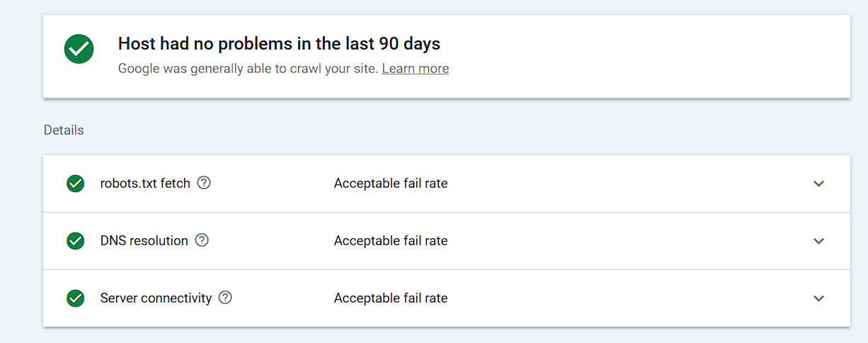Image resolution: width=868 pixels, height=343 pixels.
Task: Expand the DNS resolution row chevron
Action: pos(818,241)
